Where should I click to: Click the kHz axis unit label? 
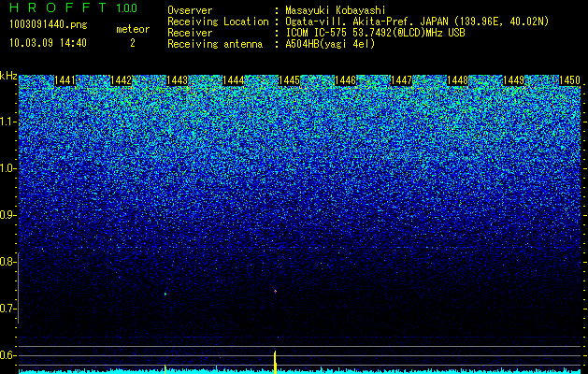coord(8,76)
